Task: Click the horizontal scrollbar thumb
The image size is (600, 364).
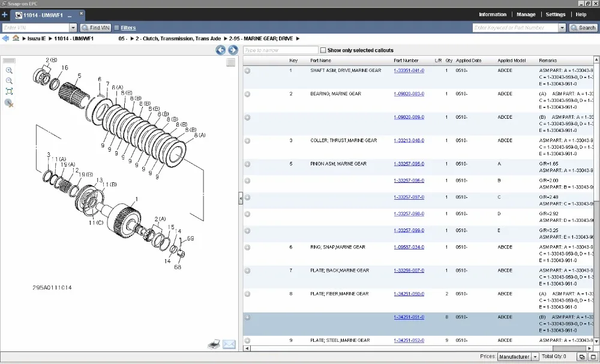Action: [x=570, y=348]
